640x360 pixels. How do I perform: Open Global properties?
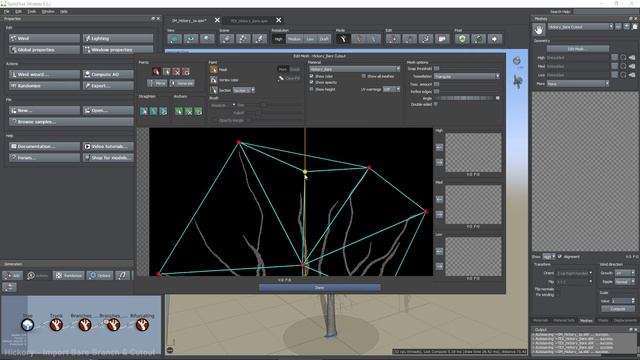pos(44,50)
